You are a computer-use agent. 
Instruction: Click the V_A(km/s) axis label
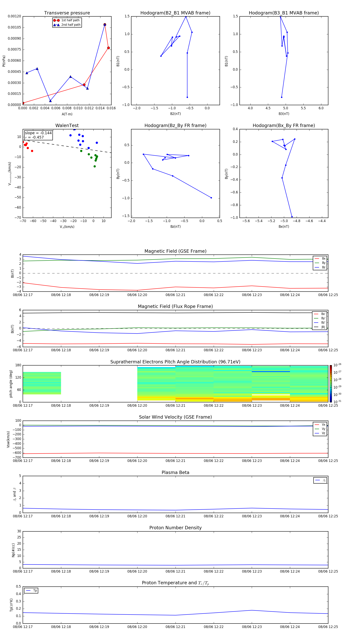(67, 227)
